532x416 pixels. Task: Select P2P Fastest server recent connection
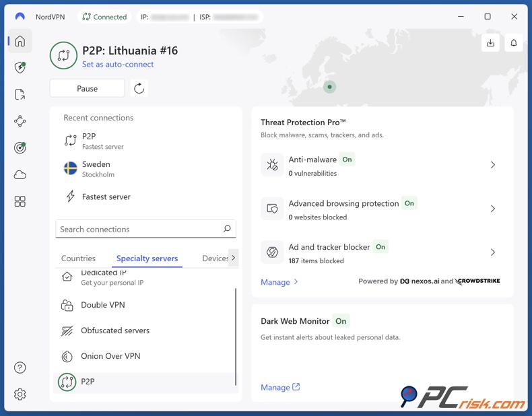click(146, 141)
